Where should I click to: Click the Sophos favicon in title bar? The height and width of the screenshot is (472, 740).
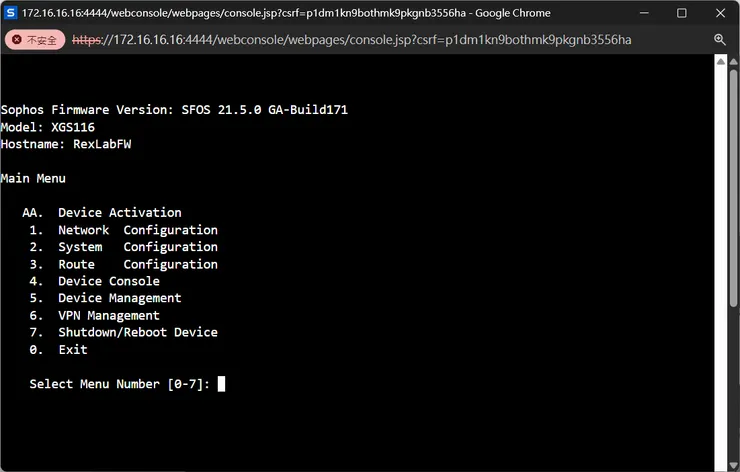pyautogui.click(x=12, y=13)
